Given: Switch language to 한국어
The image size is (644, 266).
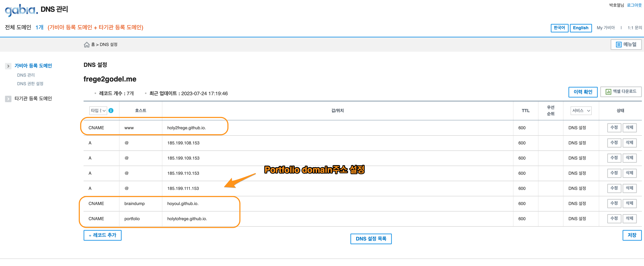Looking at the screenshot, I should pos(559,28).
